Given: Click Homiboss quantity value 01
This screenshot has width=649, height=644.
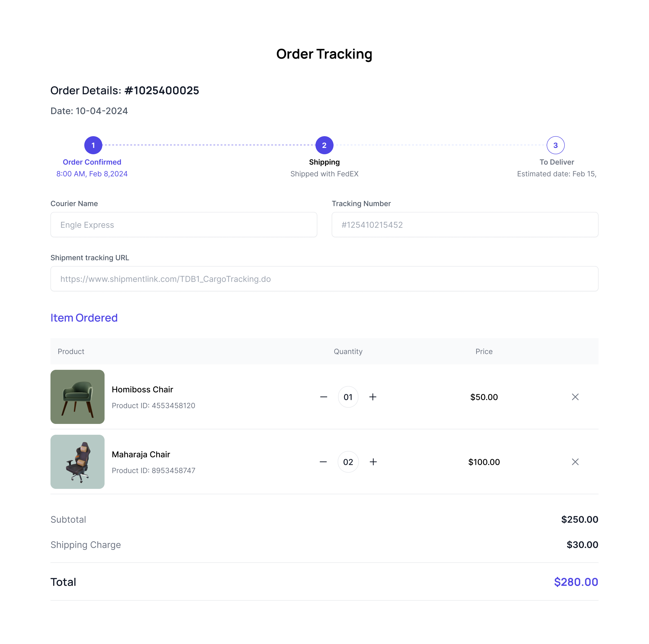Looking at the screenshot, I should coord(348,397).
